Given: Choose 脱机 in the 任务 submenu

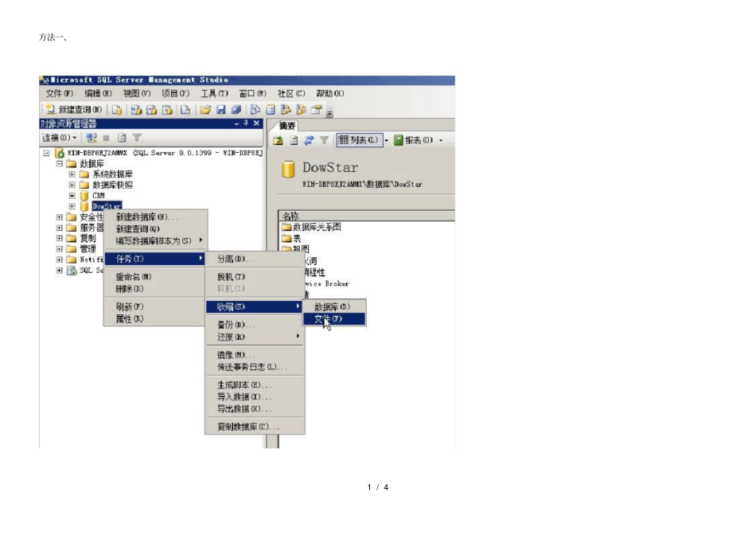Looking at the screenshot, I should click(x=255, y=277).
